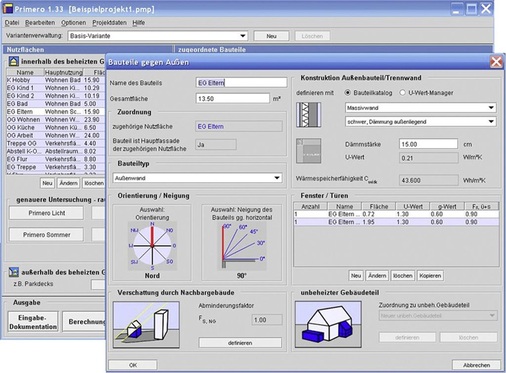Viewport: 506px width, 373px height.
Task: Click the U-Wert column header
Action: click(413, 206)
